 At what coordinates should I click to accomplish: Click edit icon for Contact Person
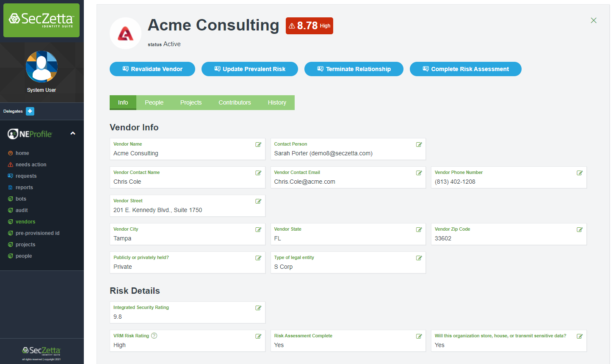tap(419, 145)
